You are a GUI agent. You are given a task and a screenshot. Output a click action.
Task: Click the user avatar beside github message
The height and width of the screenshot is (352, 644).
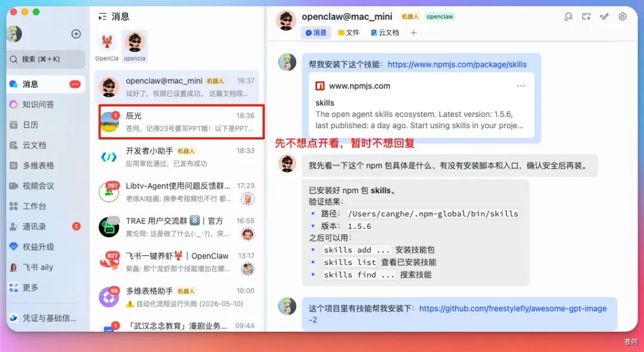pyautogui.click(x=287, y=307)
